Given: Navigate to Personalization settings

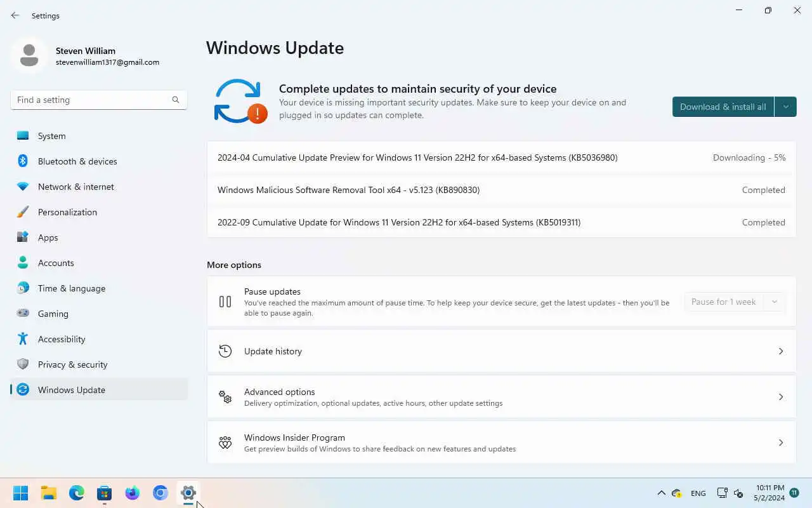Looking at the screenshot, I should pyautogui.click(x=99, y=212).
